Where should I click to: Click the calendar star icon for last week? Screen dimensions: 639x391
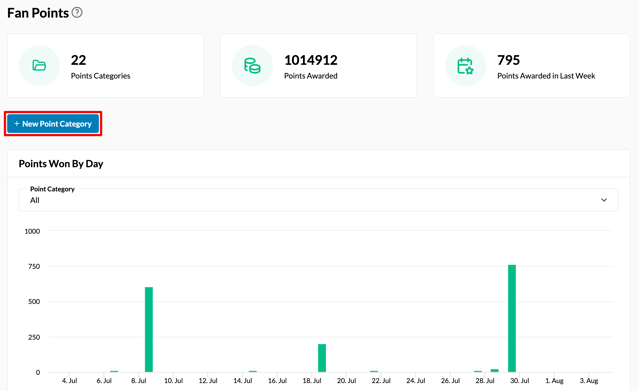pyautogui.click(x=465, y=66)
